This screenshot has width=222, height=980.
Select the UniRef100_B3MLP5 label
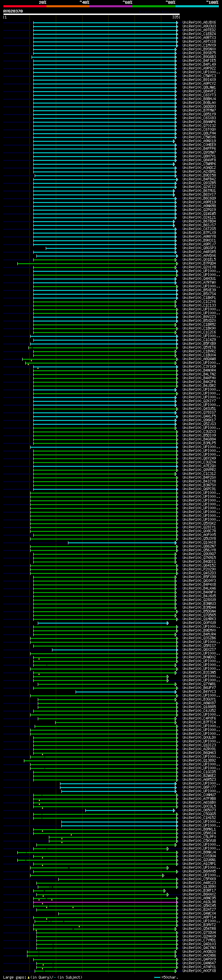click(x=199, y=443)
